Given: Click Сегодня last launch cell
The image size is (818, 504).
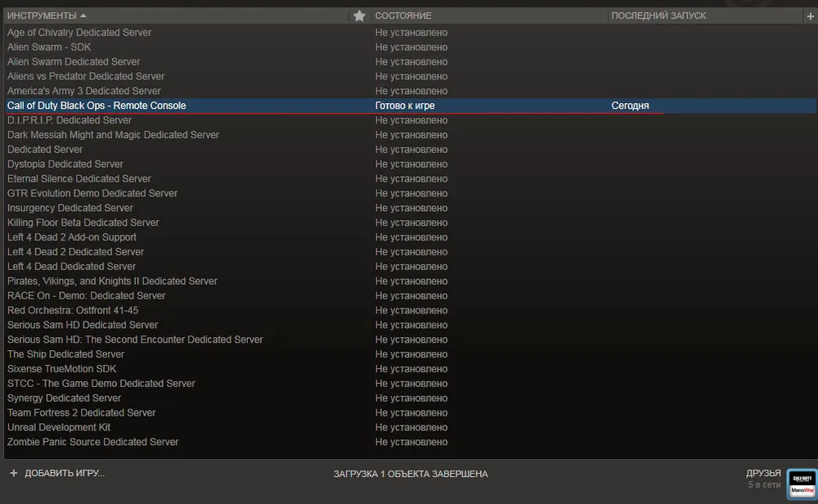Looking at the screenshot, I should [630, 106].
